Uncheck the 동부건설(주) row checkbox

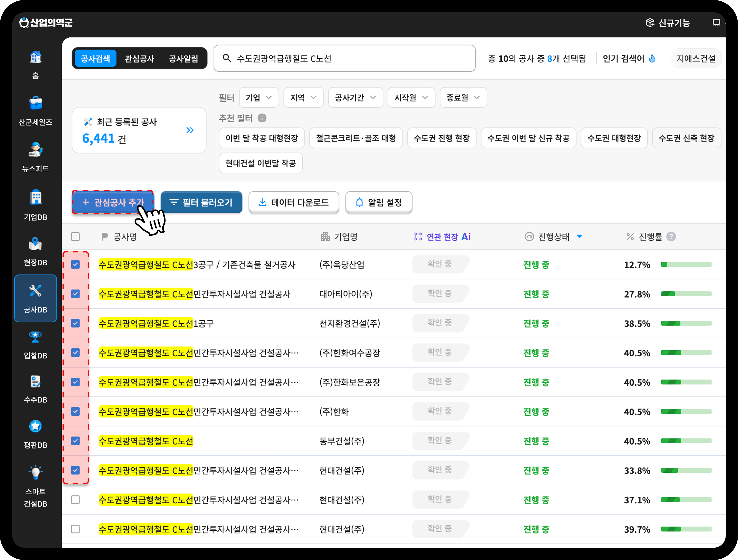(x=75, y=441)
